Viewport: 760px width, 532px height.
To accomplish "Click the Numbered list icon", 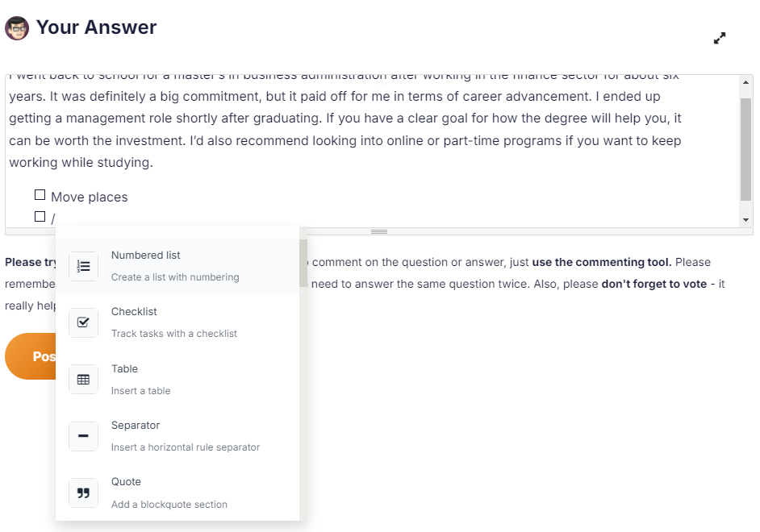I will tap(83, 266).
